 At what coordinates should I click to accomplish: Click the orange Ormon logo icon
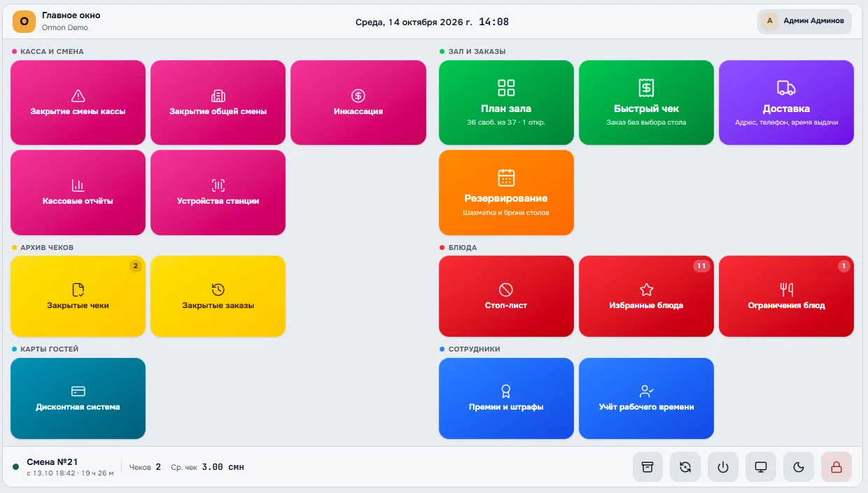[x=24, y=21]
